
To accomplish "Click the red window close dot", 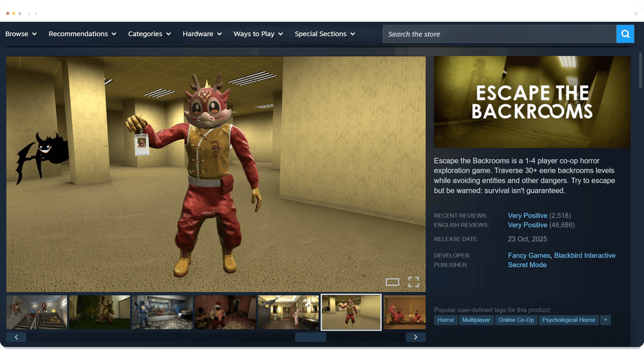I will [8, 14].
